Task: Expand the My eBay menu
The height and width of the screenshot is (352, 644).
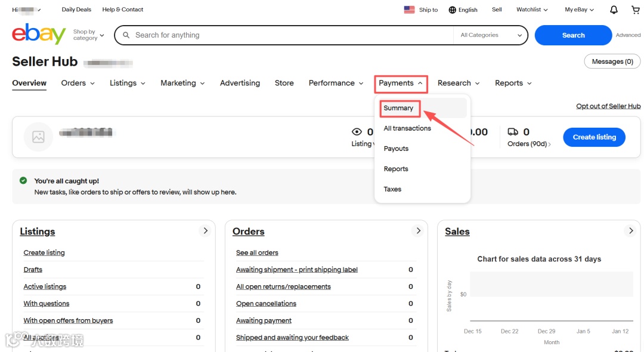Action: (579, 10)
